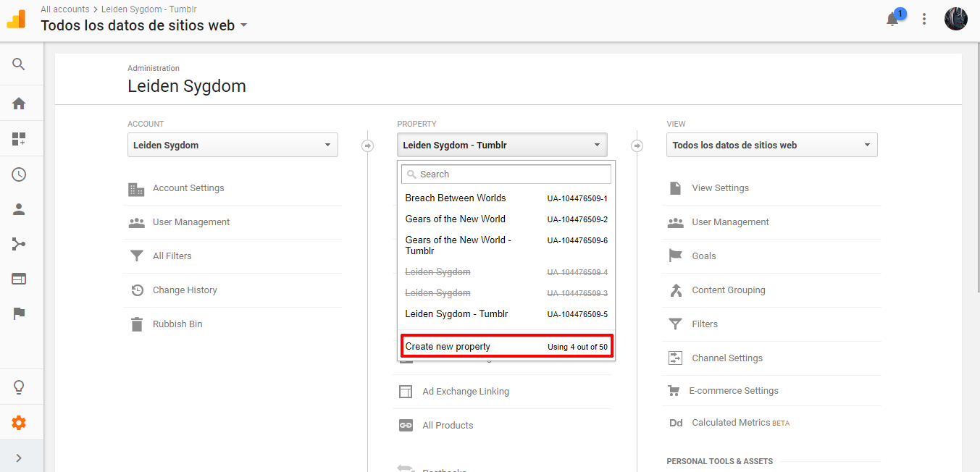
Task: Click the Goals flag icon
Action: [676, 256]
